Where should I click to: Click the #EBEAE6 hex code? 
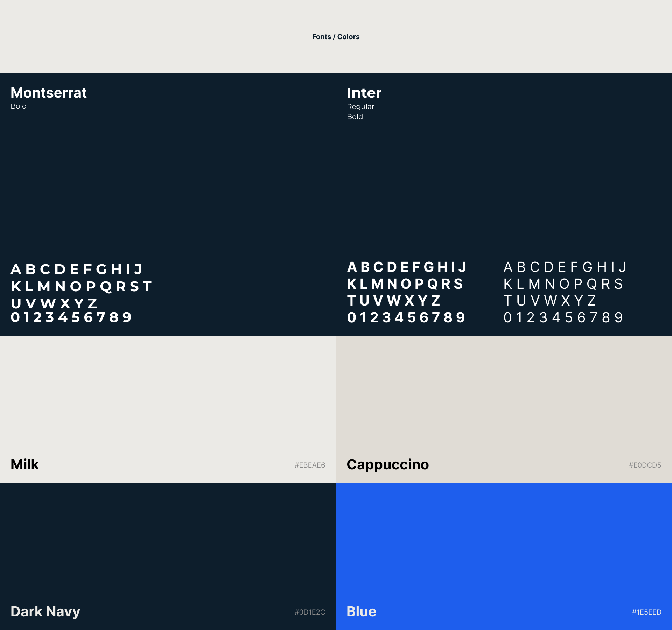[x=310, y=465]
